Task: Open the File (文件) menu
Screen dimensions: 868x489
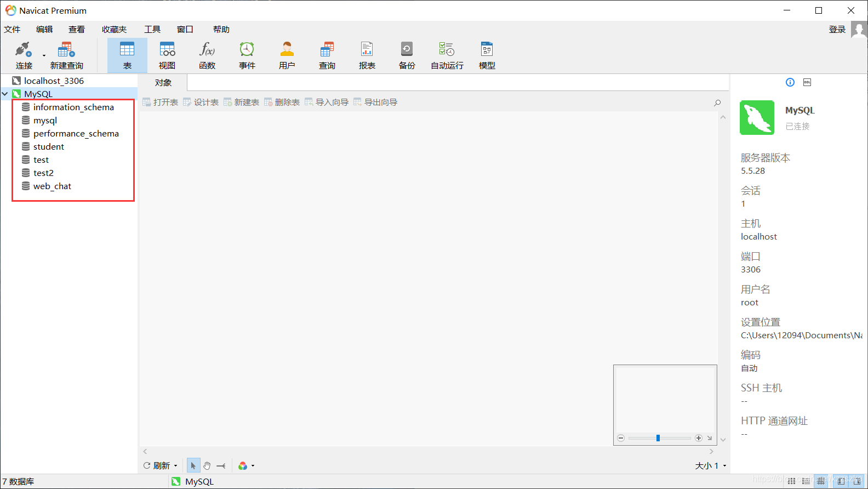Action: click(12, 30)
